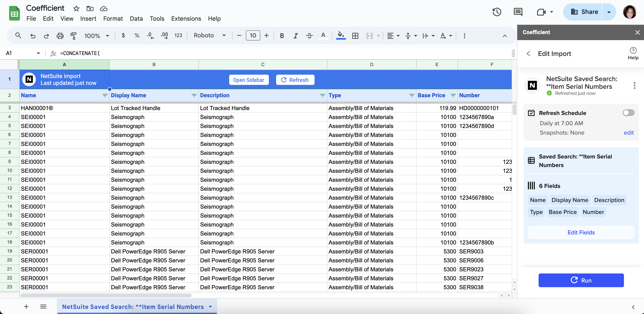Decrease the font size

239,35
